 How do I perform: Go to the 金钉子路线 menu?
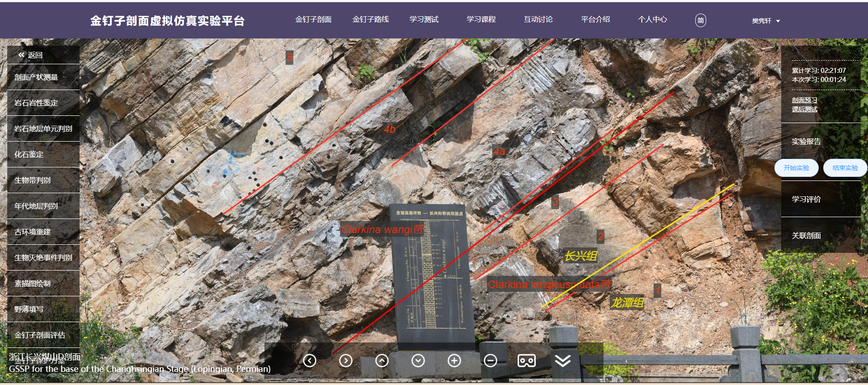[370, 19]
